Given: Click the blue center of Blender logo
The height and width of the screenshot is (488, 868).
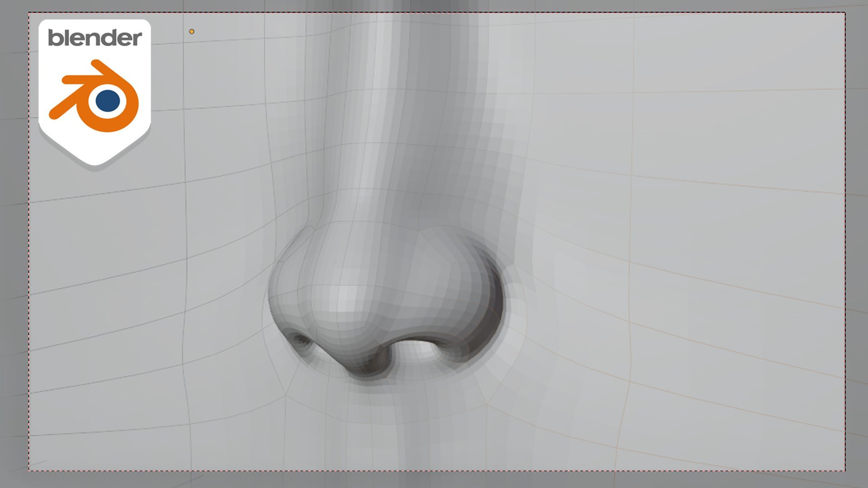Looking at the screenshot, I should click(108, 100).
